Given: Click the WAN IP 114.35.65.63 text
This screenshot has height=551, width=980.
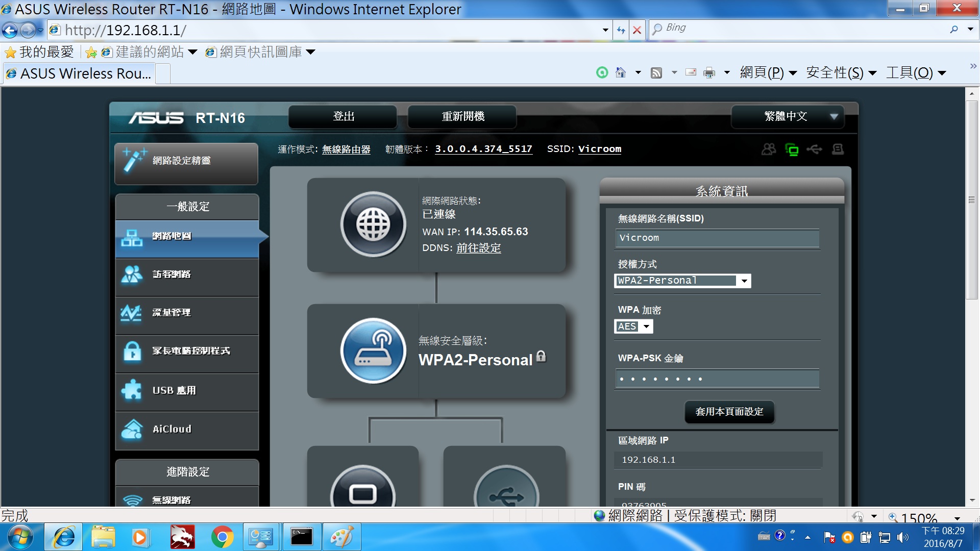Looking at the screenshot, I should click(x=496, y=232).
